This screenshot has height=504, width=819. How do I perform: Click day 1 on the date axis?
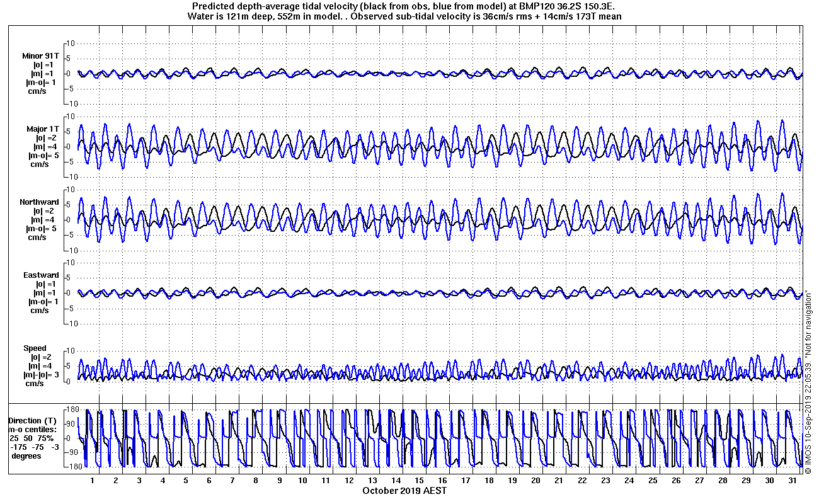tap(93, 480)
